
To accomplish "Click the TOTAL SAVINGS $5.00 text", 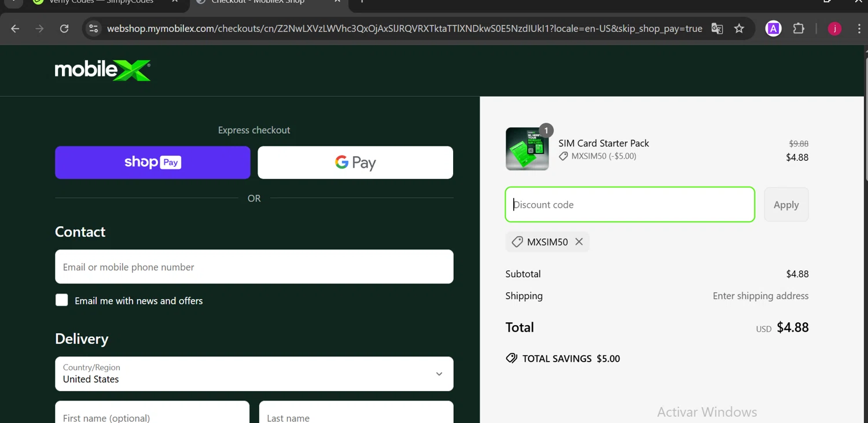I will (x=571, y=359).
